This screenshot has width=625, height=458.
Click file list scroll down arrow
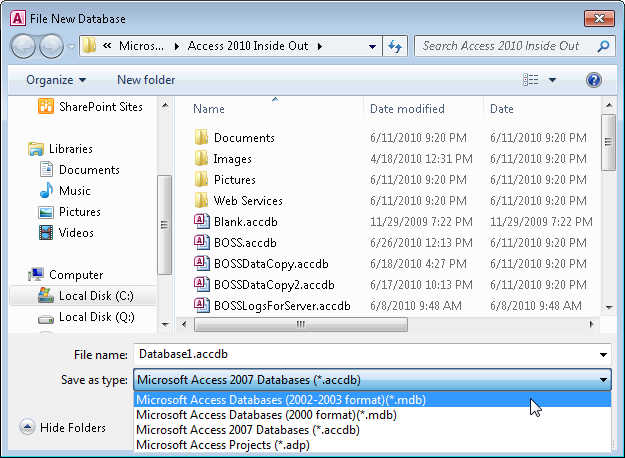[609, 307]
